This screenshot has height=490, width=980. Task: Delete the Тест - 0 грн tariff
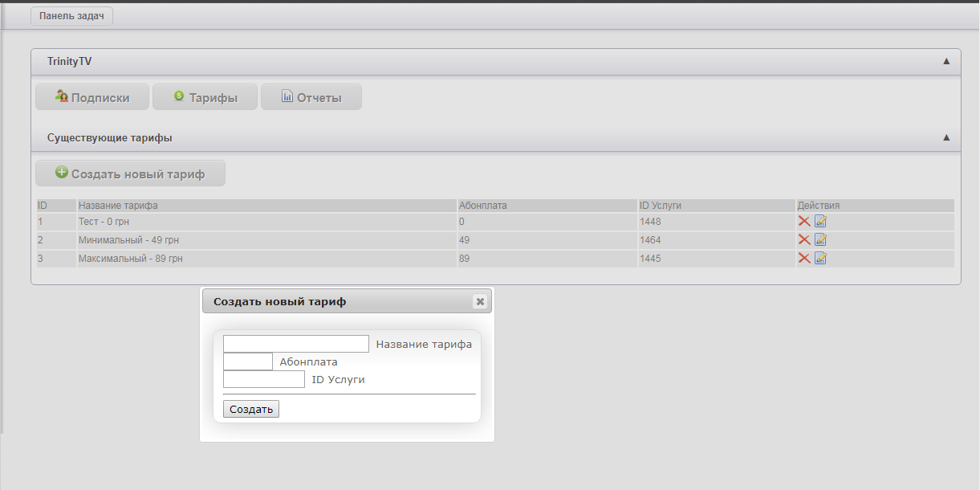803,221
